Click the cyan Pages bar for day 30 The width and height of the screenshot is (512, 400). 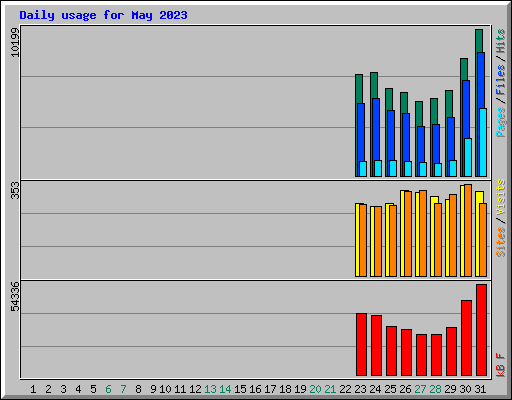(468, 157)
